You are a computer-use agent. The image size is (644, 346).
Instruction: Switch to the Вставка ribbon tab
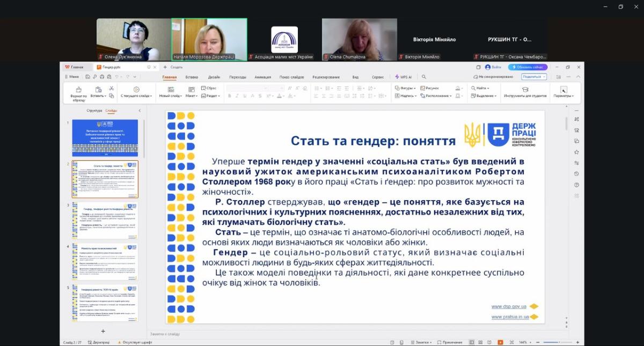click(x=192, y=77)
